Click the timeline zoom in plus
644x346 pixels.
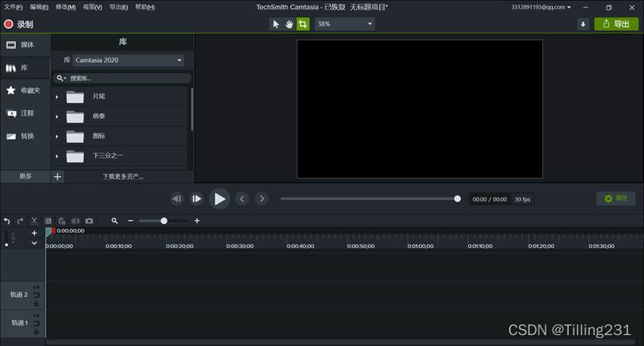(x=197, y=221)
